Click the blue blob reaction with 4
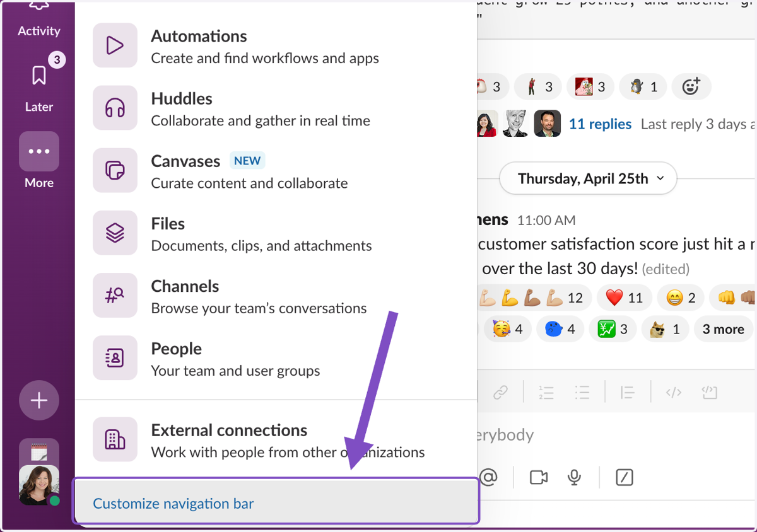Viewport: 757px width, 532px height. coord(560,329)
